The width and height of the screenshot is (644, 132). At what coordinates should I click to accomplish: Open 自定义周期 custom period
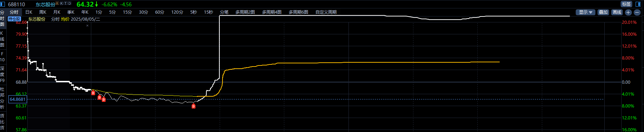click(326, 12)
